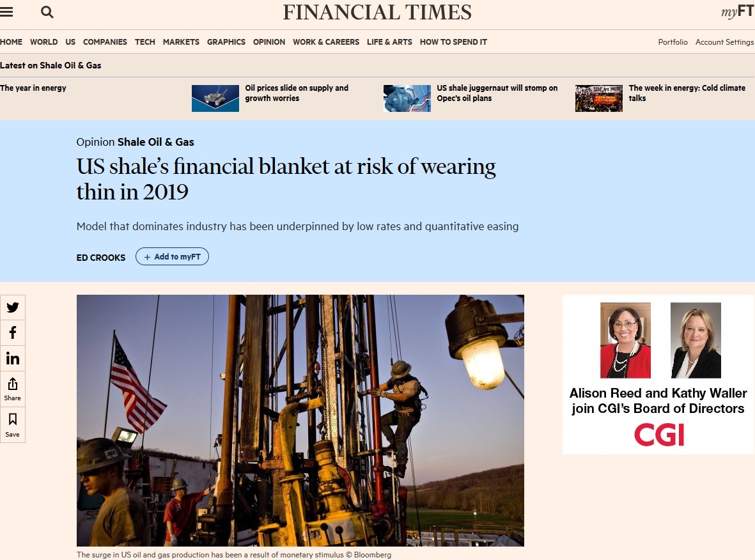The image size is (755, 560).
Task: Open the hamburger navigation menu
Action: click(x=6, y=12)
